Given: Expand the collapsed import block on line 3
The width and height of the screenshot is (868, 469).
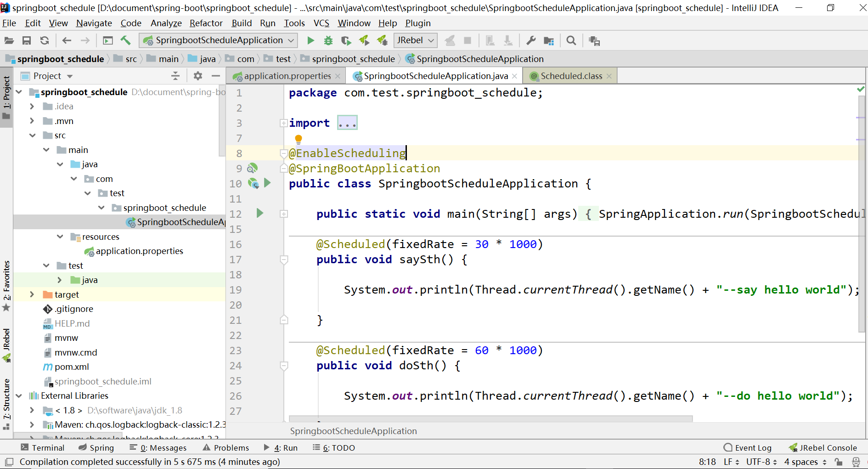Looking at the screenshot, I should click(x=284, y=123).
